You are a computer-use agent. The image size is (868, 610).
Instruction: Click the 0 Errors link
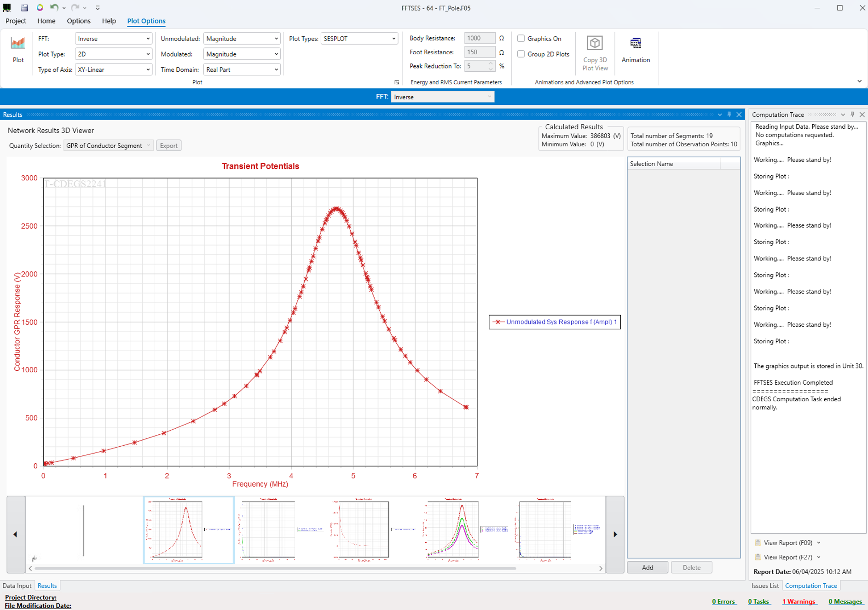point(723,601)
